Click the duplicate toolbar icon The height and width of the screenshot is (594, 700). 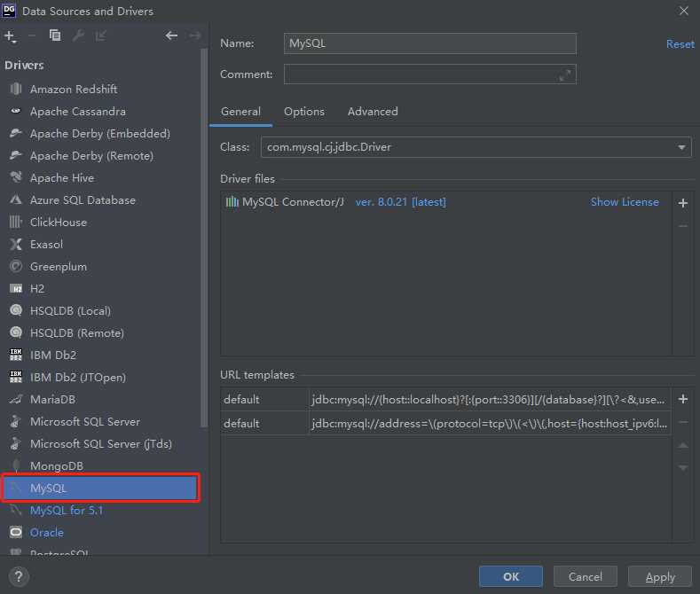click(55, 35)
